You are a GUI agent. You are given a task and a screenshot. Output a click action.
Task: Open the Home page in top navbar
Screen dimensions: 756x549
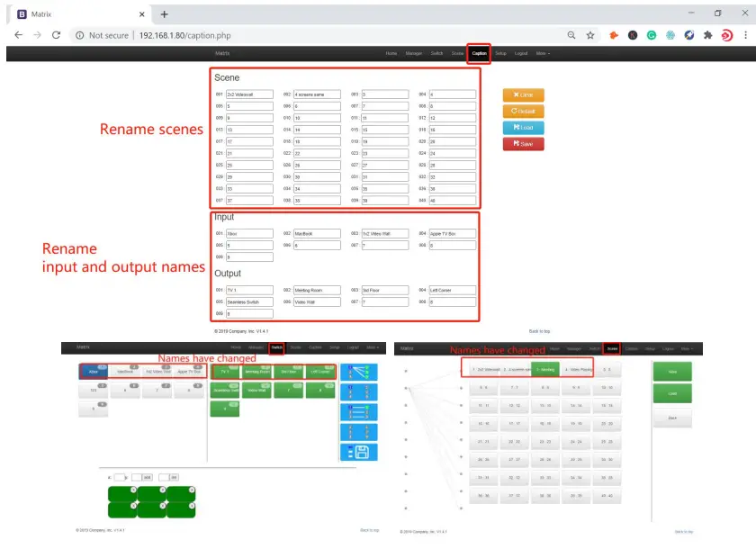pos(391,53)
